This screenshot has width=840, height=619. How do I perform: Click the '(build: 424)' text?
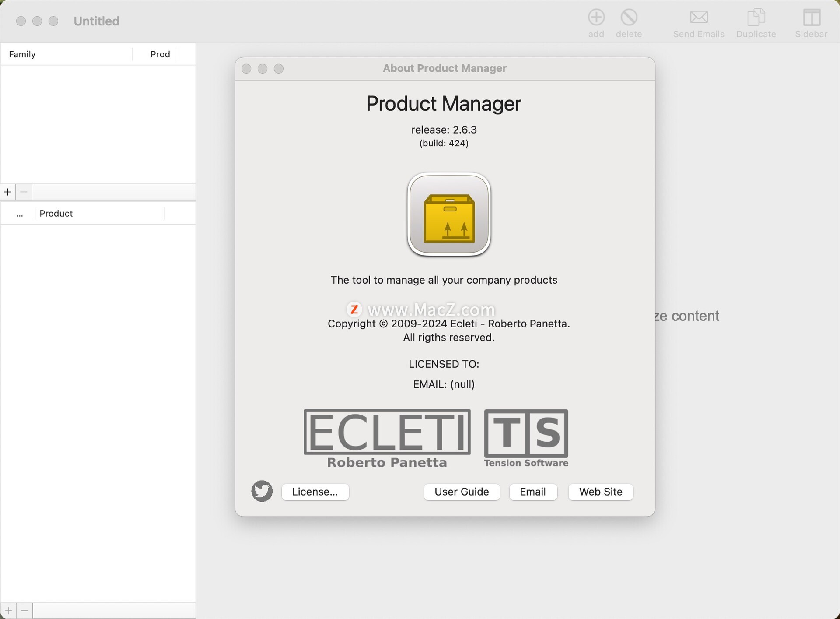coord(444,143)
